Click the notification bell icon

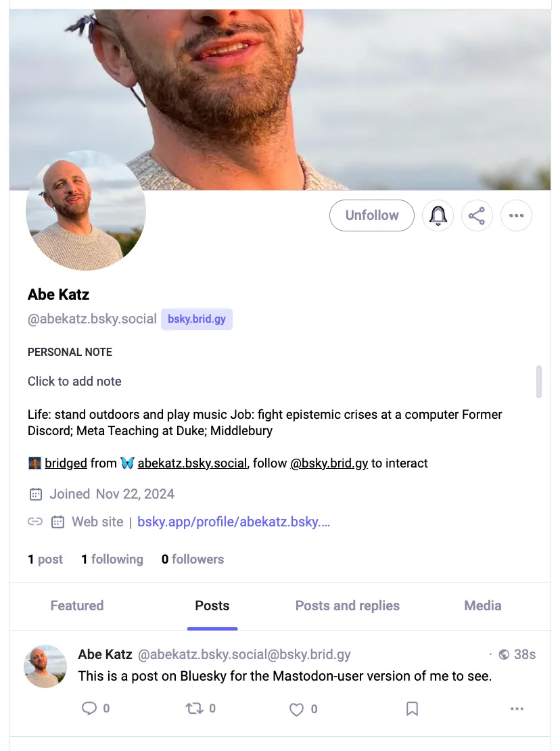[x=438, y=216]
